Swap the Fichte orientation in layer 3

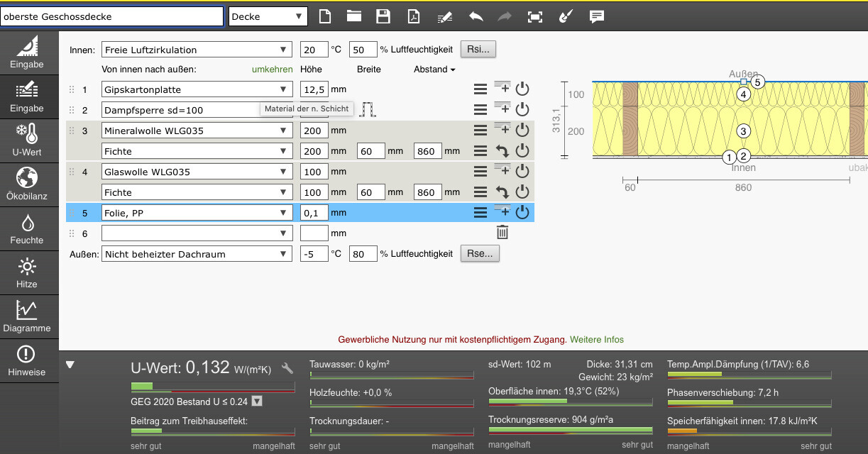coord(502,151)
